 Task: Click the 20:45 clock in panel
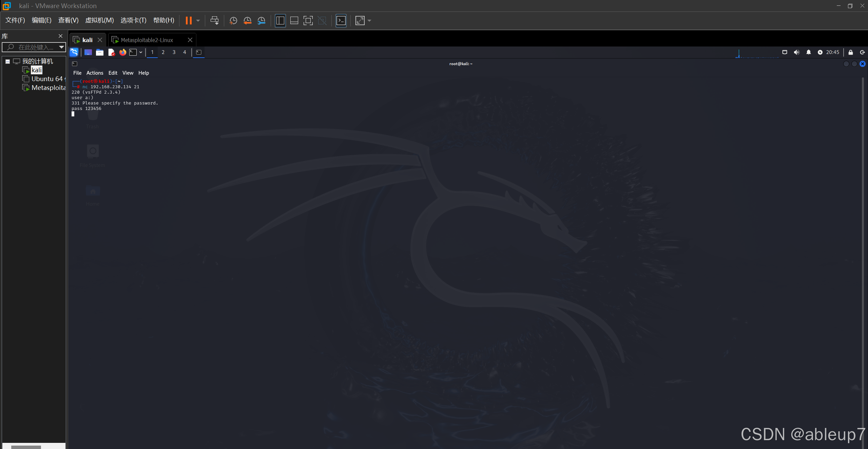pos(832,52)
